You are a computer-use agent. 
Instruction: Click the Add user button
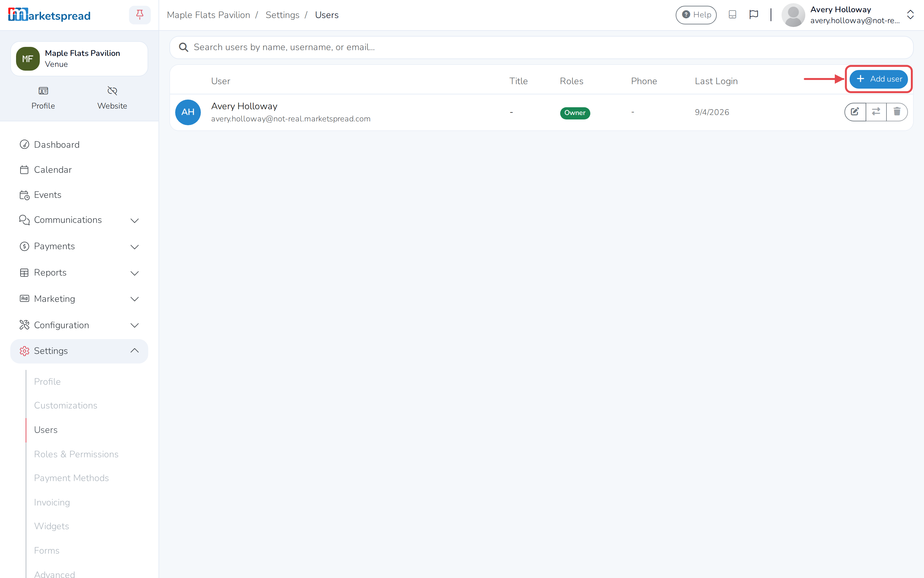point(878,79)
